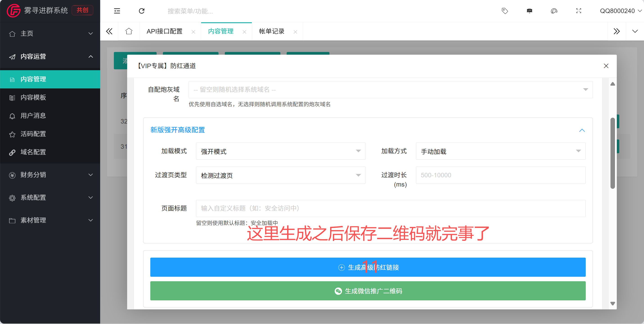
Task: Click the dialog scrollbar up arrow
Action: point(612,84)
